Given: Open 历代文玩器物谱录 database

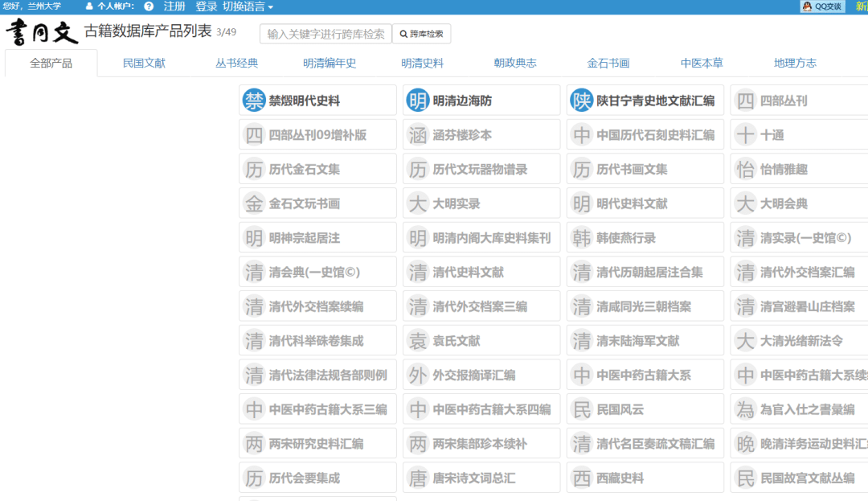Looking at the screenshot, I should point(481,170).
